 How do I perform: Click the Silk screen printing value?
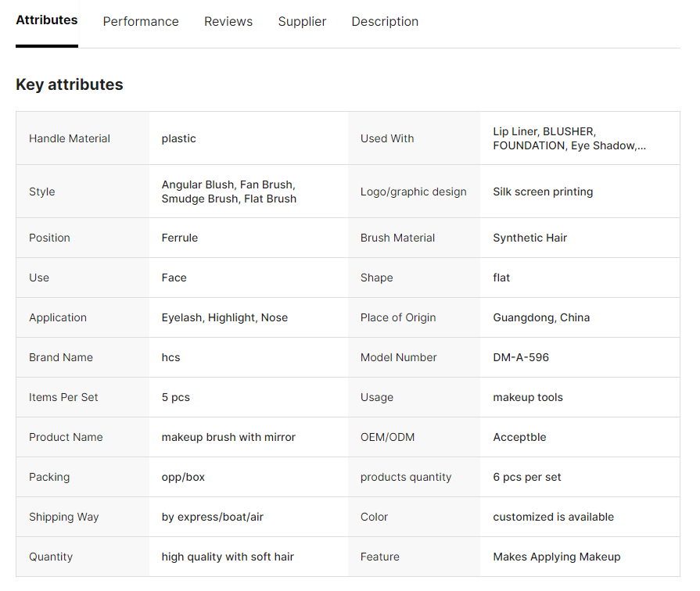coord(543,192)
